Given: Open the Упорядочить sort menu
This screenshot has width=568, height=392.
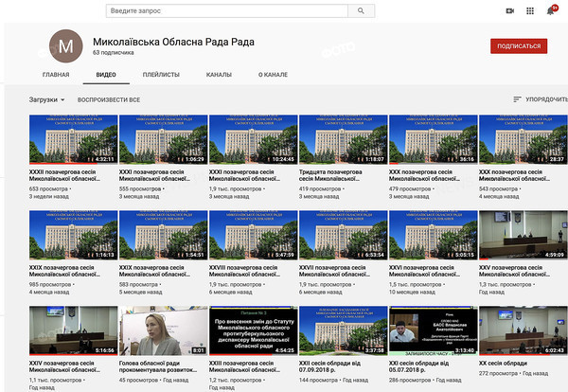Looking at the screenshot, I should (x=546, y=98).
